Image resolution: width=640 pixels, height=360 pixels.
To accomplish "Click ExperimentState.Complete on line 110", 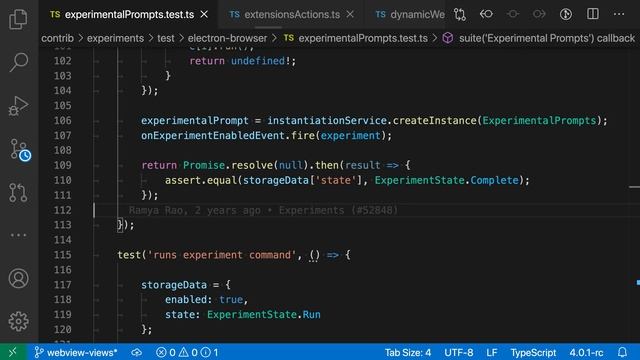I will (x=447, y=180).
